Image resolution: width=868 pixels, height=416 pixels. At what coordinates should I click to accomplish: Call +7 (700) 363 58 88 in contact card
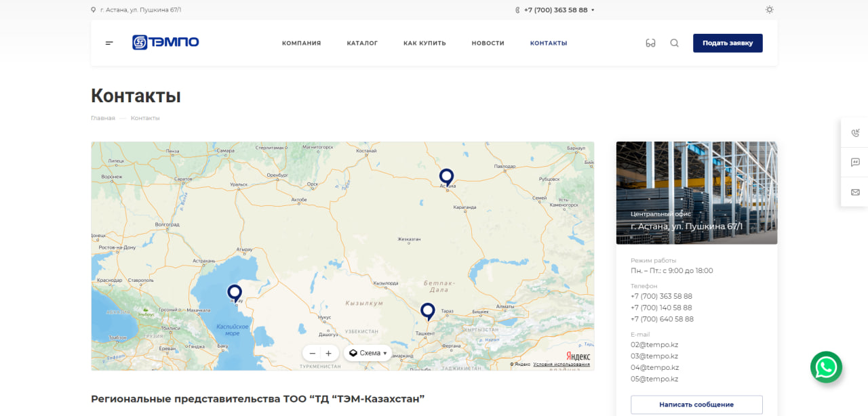click(x=661, y=296)
